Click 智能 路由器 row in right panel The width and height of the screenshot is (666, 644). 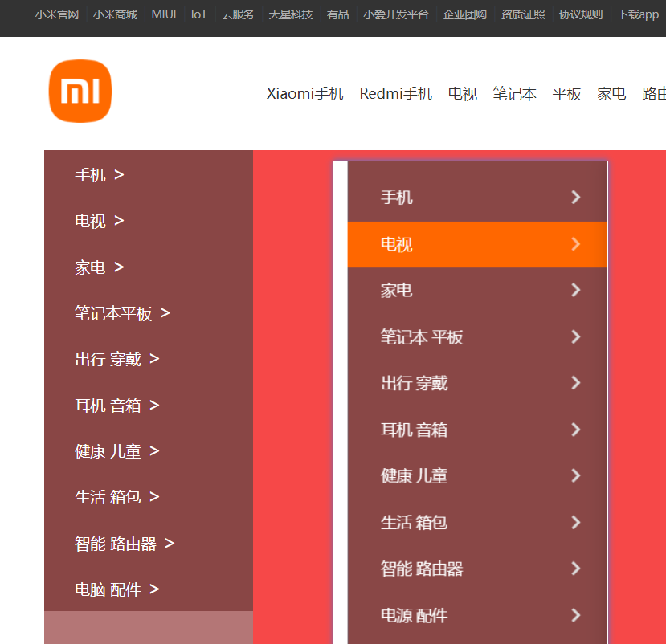point(477,569)
